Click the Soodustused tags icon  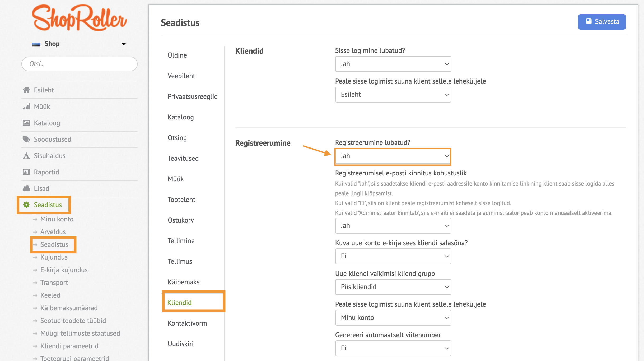[26, 139]
